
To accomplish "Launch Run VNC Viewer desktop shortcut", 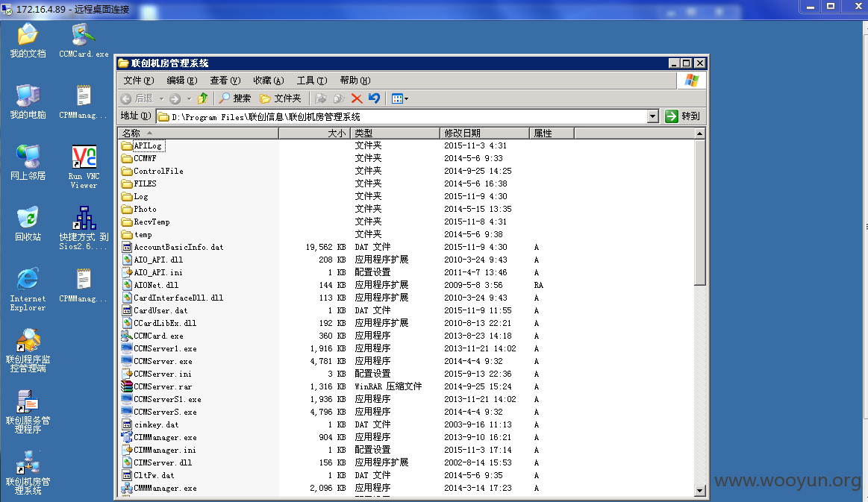I will click(x=84, y=166).
